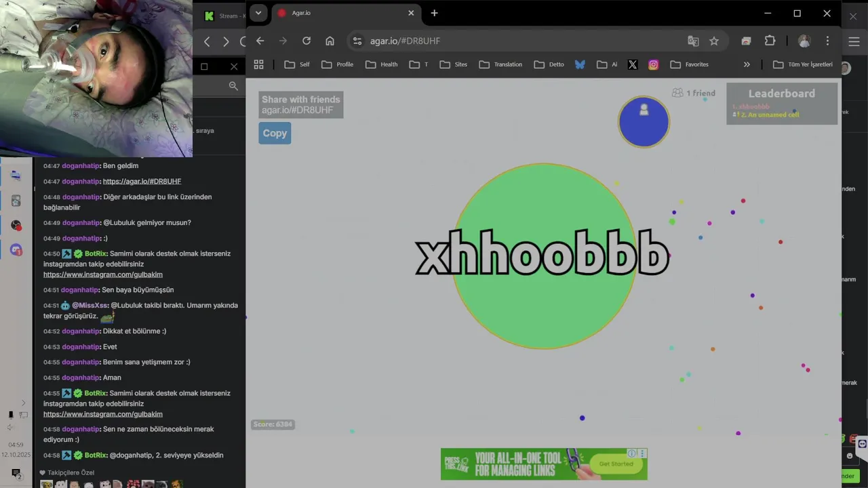
Task: Click the search magnifier in Kick panel
Action: coord(233,85)
